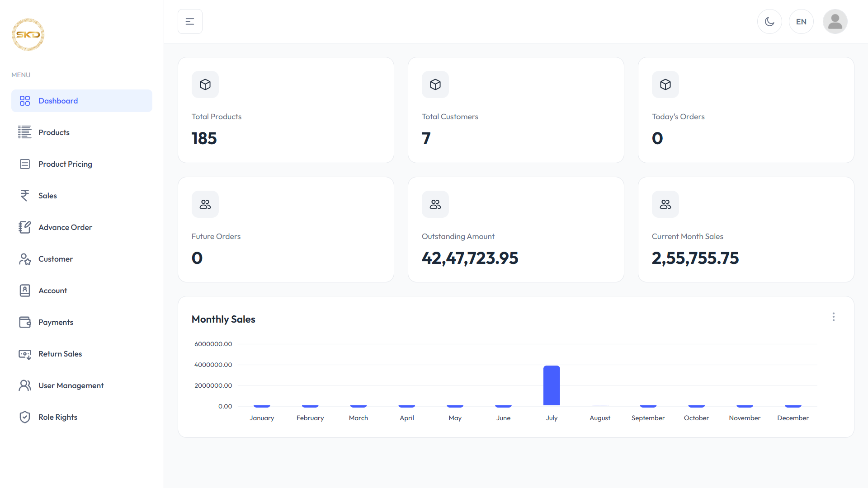Click the March axis label

click(359, 418)
